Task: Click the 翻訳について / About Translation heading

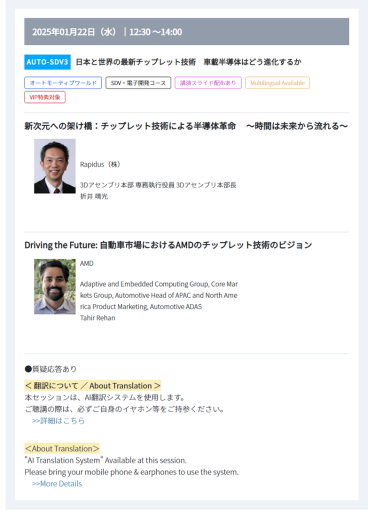Action: click(x=92, y=386)
